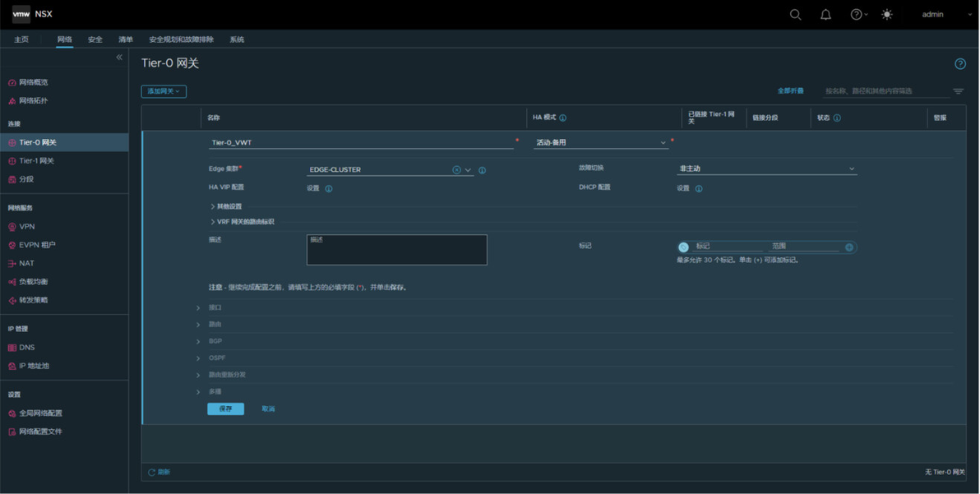Viewport: 980px width, 494px height.
Task: Click the plus icon to add a tag
Action: pyautogui.click(x=848, y=247)
